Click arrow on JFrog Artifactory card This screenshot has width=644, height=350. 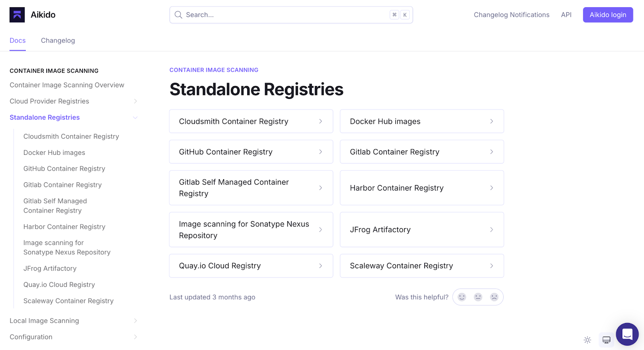point(491,230)
